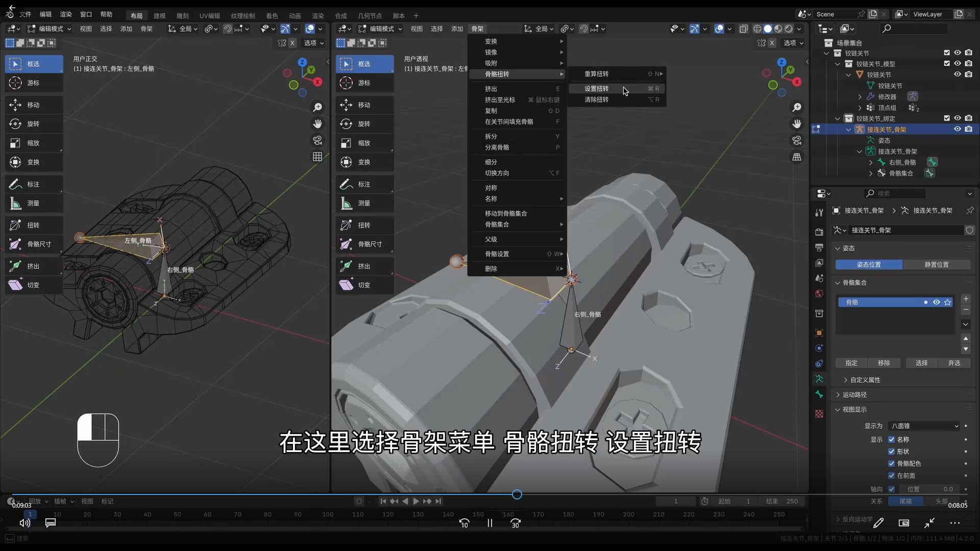The image size is (980, 551).
Task: Click the zoom magnifier icon in left viewport
Action: click(317, 107)
